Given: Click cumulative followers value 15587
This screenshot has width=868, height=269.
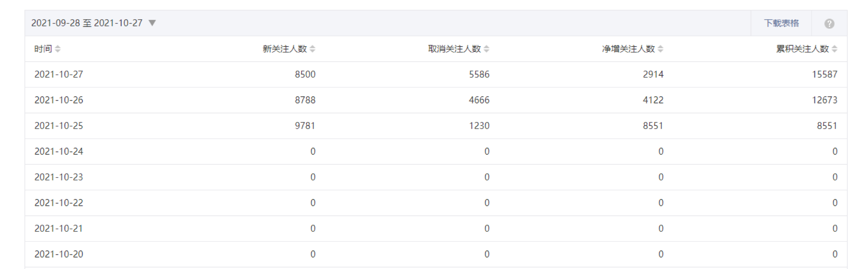Looking at the screenshot, I should point(825,74).
